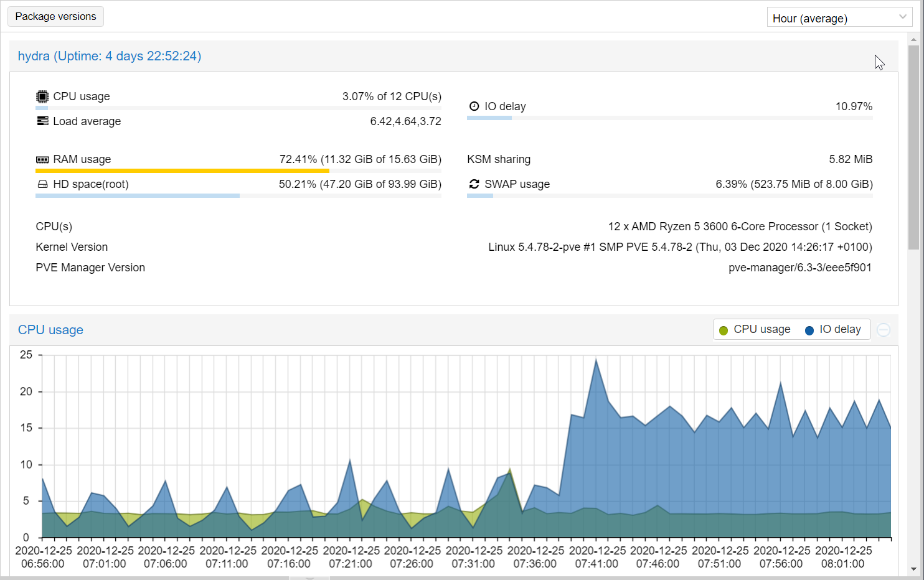Toggle the CPU usage series in the chart legend
The image size is (924, 580).
tap(761, 329)
